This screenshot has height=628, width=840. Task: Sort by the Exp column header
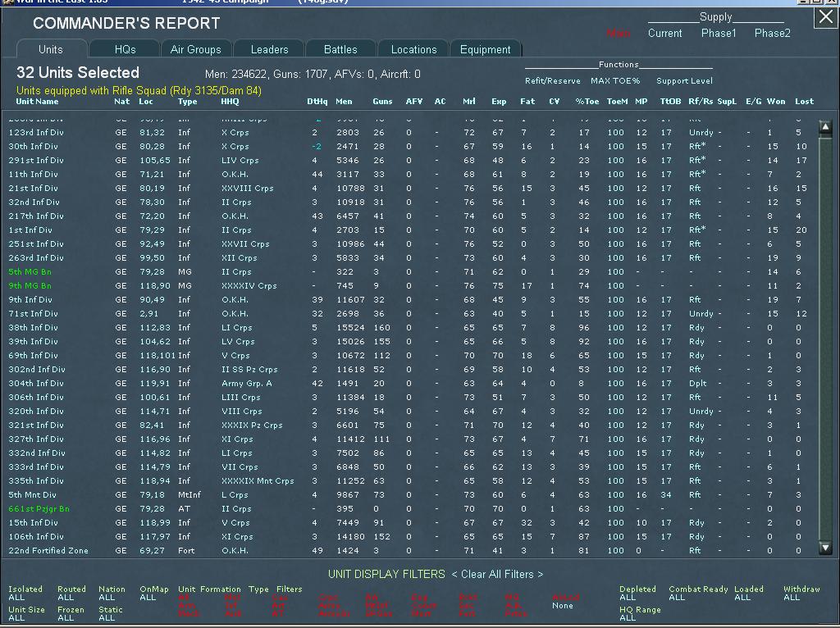point(499,101)
